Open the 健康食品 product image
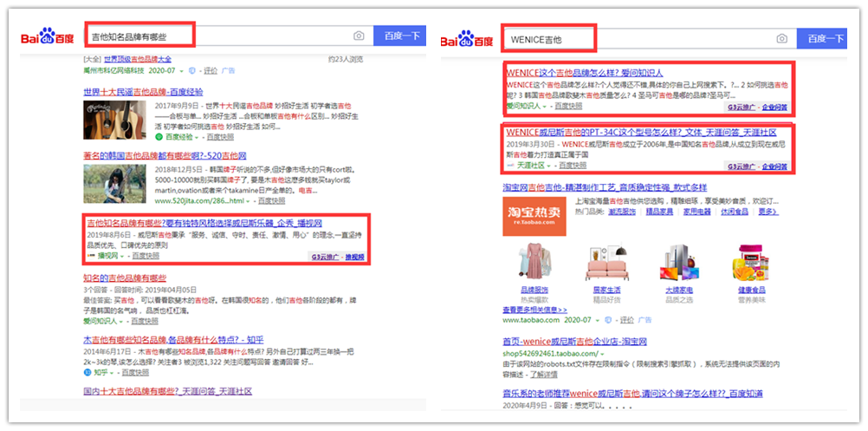The image size is (868, 431). point(751,263)
